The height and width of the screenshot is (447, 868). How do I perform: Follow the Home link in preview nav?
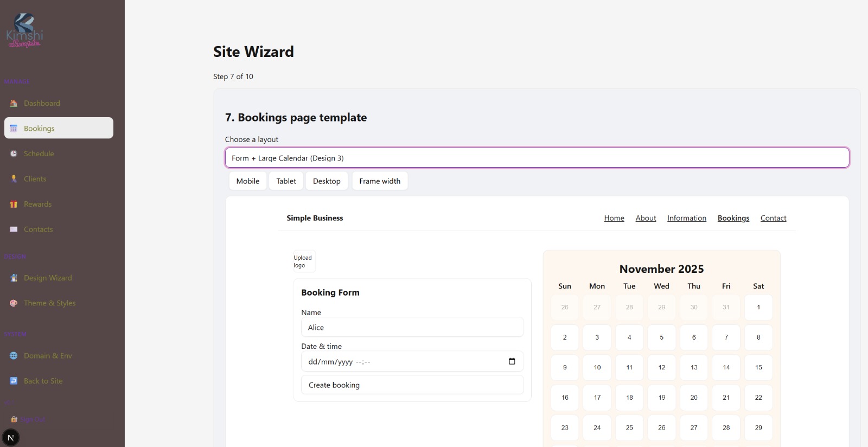click(x=614, y=218)
